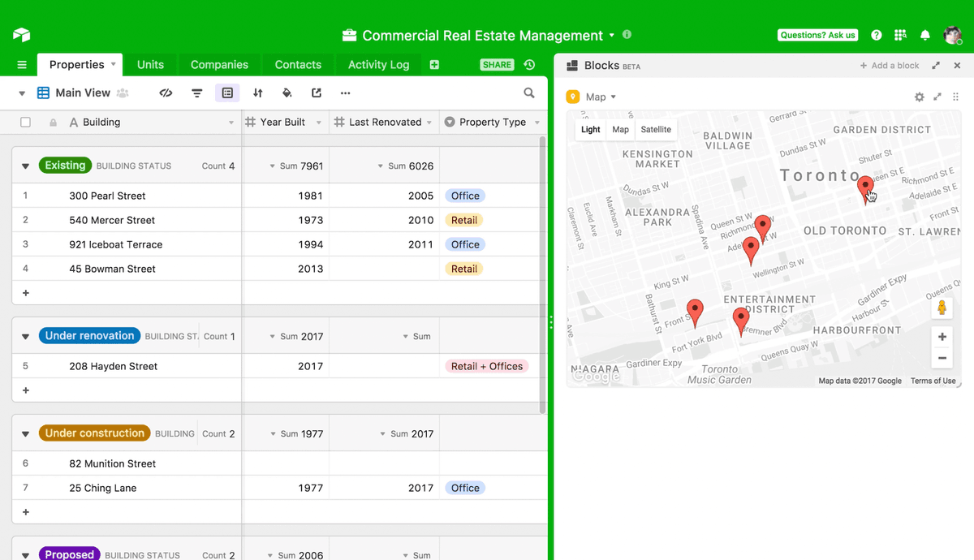
Task: Open the revision history clock icon
Action: 529,65
